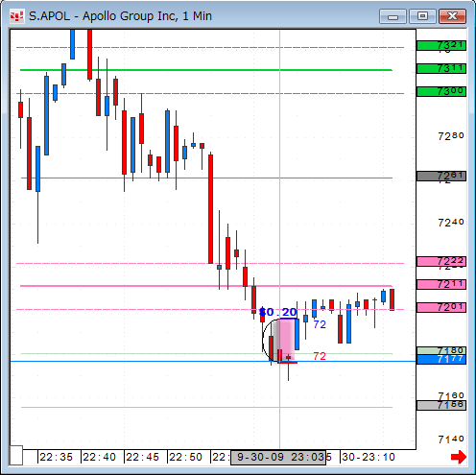Click the gray 7261 price marker
Viewport: 476px width, 475px height.
pos(441,176)
